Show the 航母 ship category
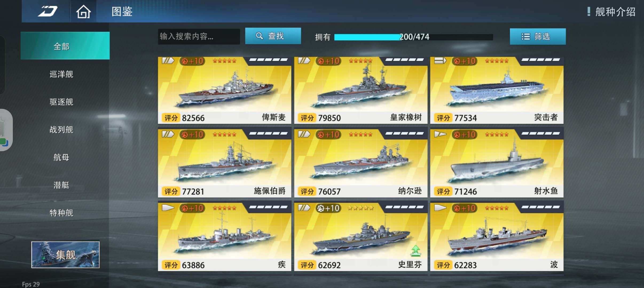The height and width of the screenshot is (288, 644). (x=61, y=157)
